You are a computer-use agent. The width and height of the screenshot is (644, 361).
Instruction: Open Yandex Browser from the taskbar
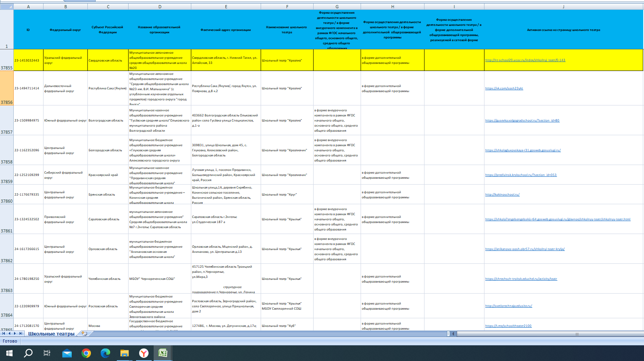tap(144, 353)
